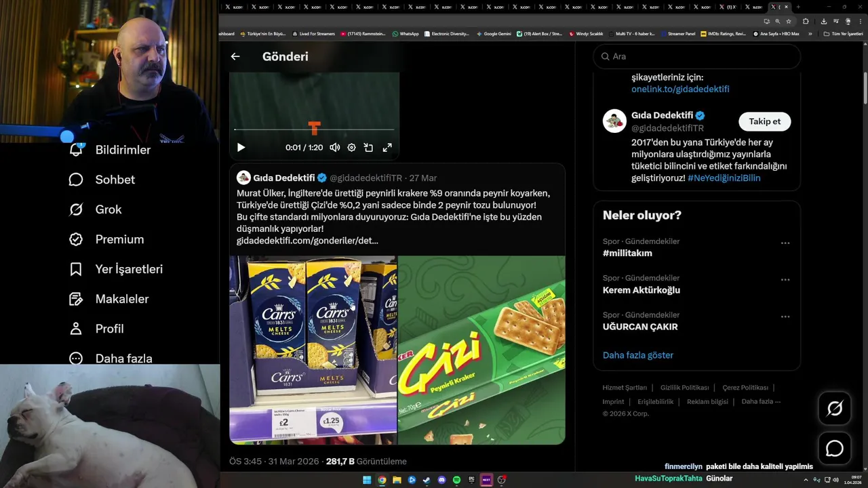This screenshot has width=868, height=488.
Task: Bookmark this page with the star icon
Action: click(789, 21)
